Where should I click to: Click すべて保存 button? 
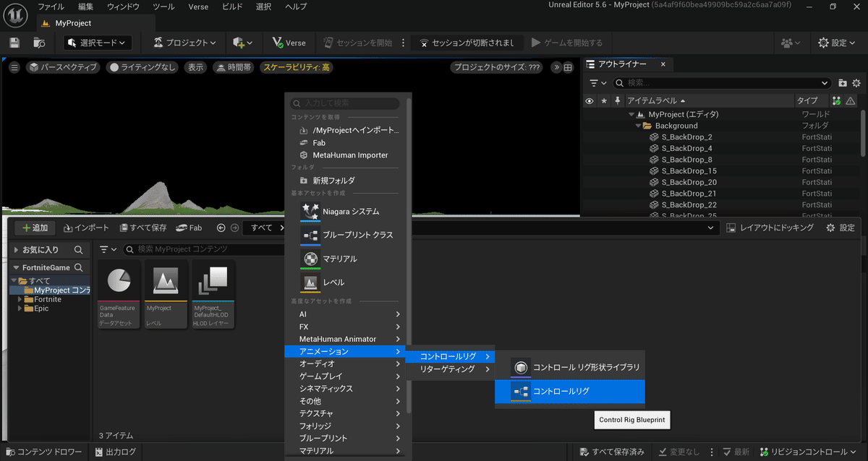[x=143, y=228]
